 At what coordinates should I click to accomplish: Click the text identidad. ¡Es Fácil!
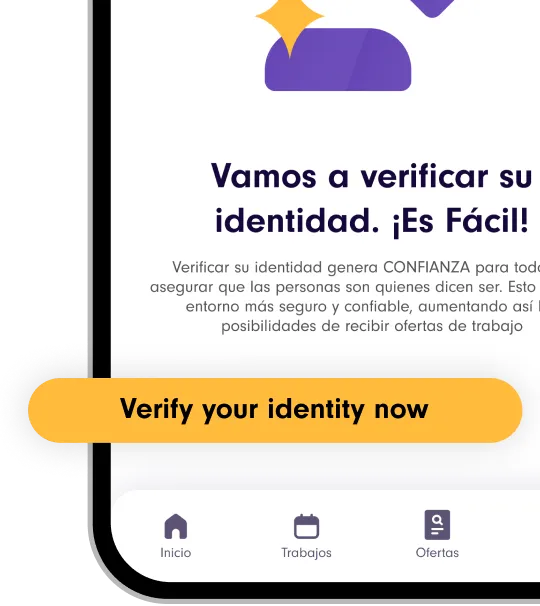pos(372,221)
